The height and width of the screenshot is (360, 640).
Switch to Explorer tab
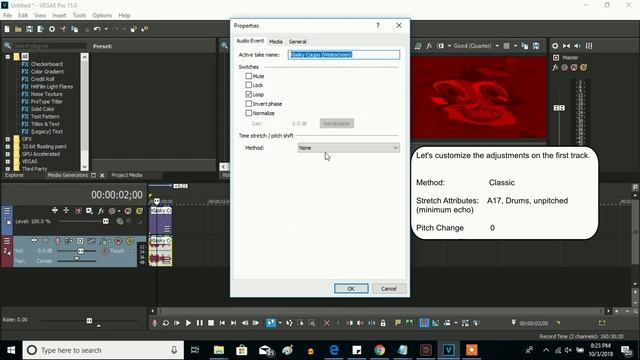[14, 175]
